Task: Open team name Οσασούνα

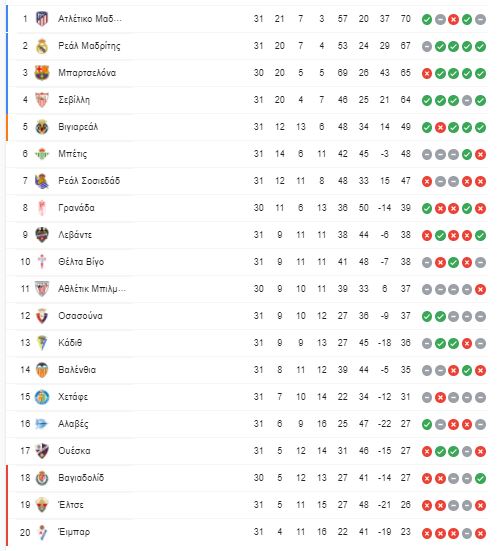Action: [80, 316]
